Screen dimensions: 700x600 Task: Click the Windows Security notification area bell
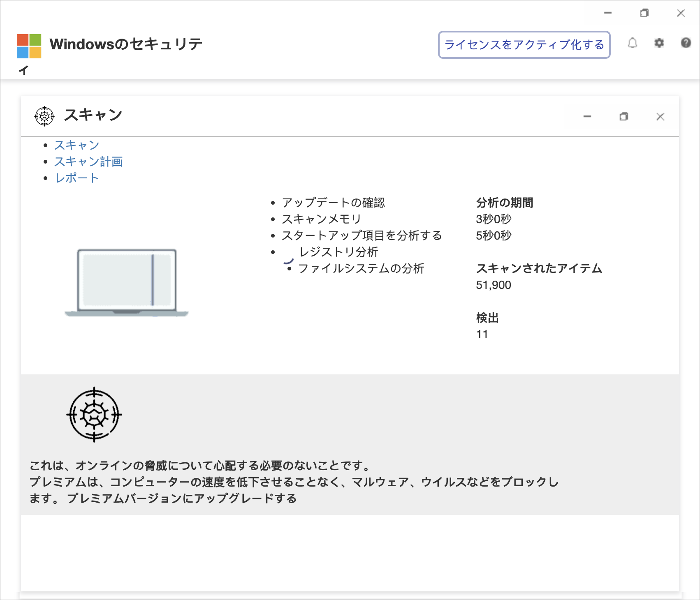[633, 43]
